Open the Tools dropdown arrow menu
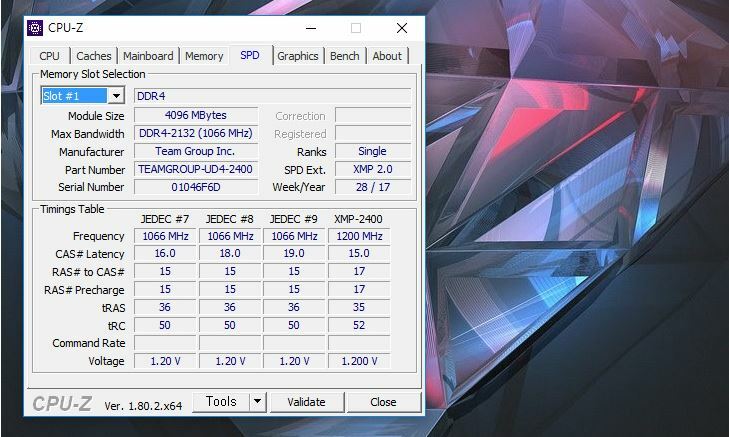This screenshot has height=437, width=729. [x=258, y=402]
